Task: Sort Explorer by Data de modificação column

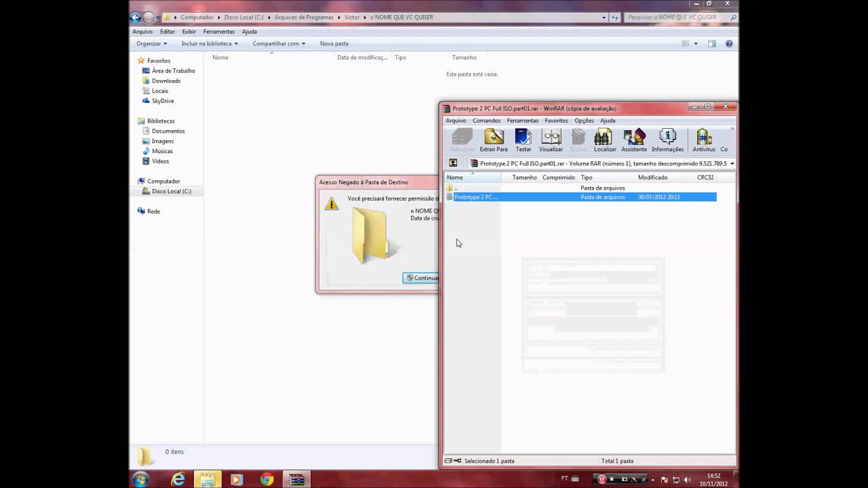Action: pyautogui.click(x=362, y=58)
